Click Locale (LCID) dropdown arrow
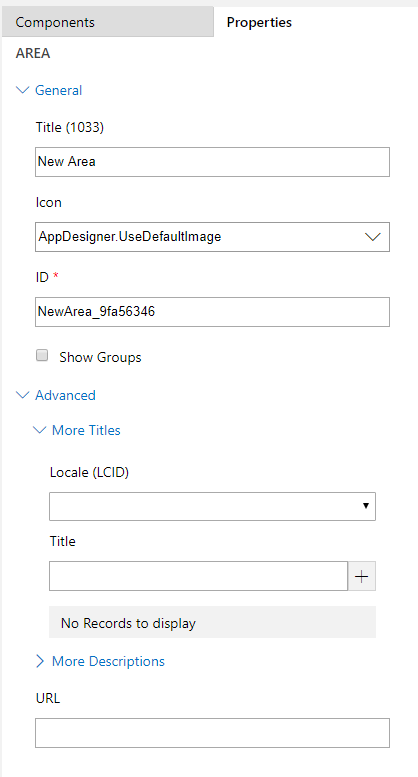 tap(366, 506)
